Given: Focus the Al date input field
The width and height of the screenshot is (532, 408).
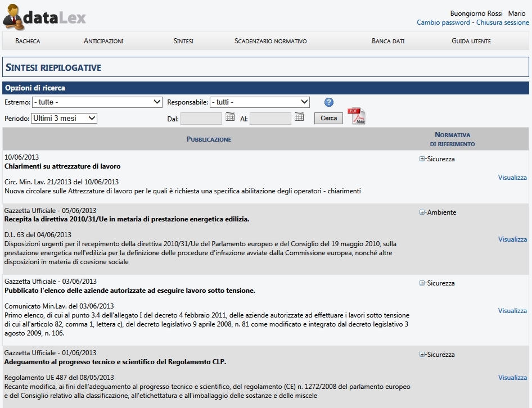Looking at the screenshot, I should [x=270, y=119].
